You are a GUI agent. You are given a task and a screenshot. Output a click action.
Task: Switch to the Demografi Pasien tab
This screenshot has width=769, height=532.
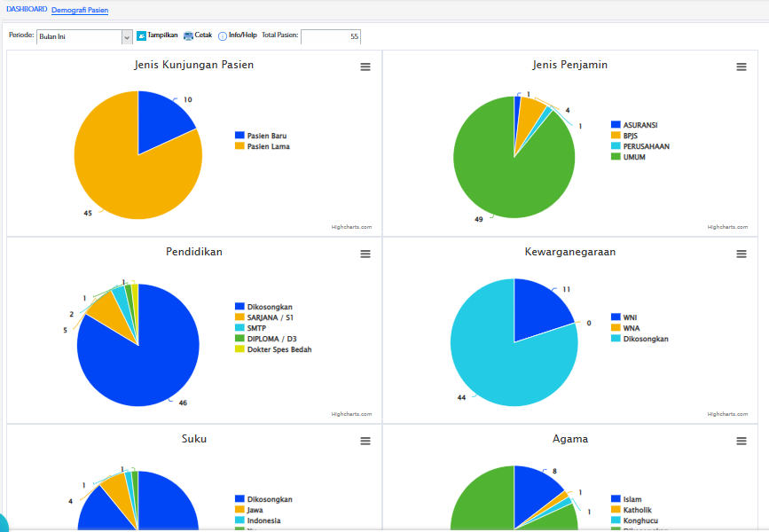click(80, 10)
